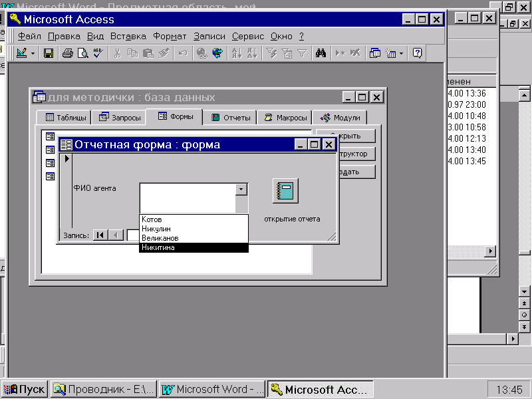Collapse the ФИО агента combo box arrow

point(241,190)
